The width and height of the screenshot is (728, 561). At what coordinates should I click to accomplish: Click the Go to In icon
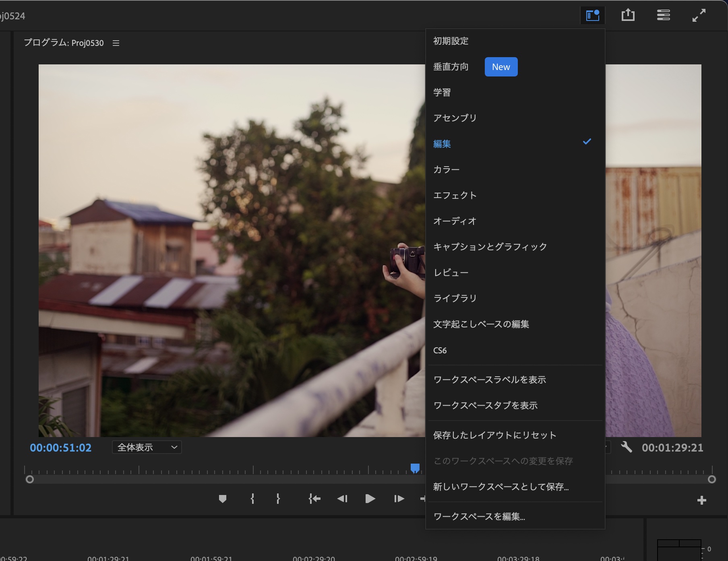tap(314, 499)
